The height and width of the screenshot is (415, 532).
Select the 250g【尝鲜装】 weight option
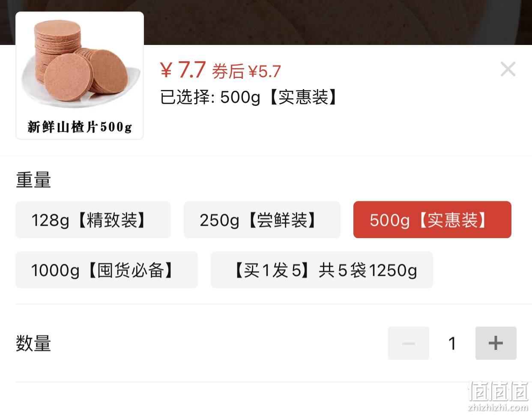pos(262,220)
